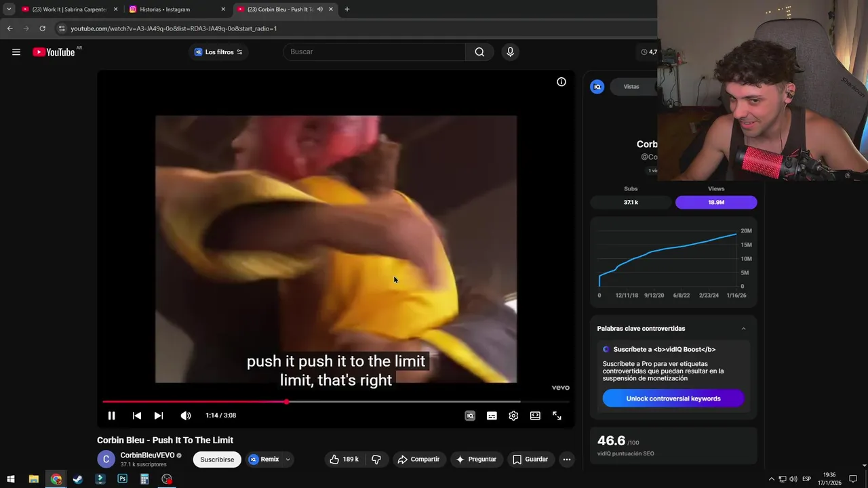Open File Explorer from the taskbar
868x488 pixels.
[33, 479]
